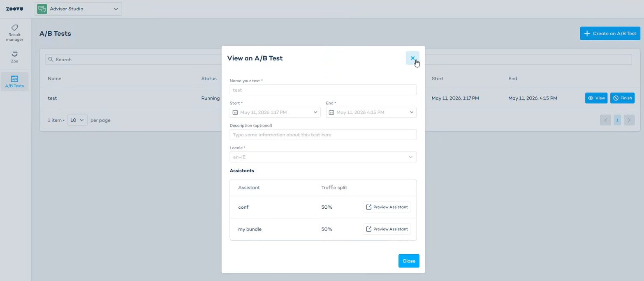Click the Description text field
Screen dimensions: 644x281
tap(323, 134)
